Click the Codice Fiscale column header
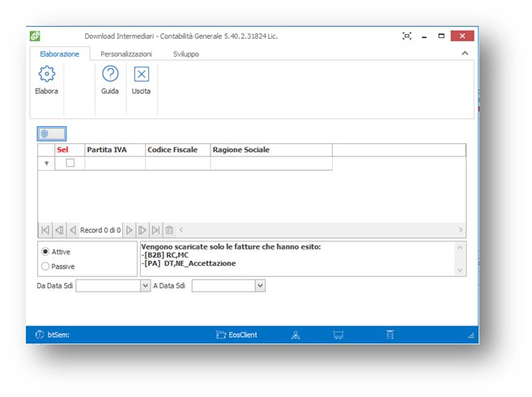Screen dimensions: 532x397 pyautogui.click(x=178, y=150)
